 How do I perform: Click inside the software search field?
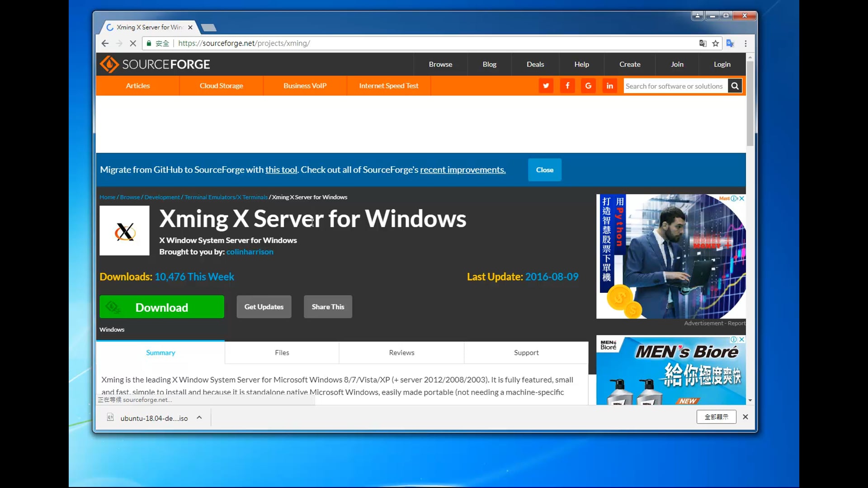675,86
